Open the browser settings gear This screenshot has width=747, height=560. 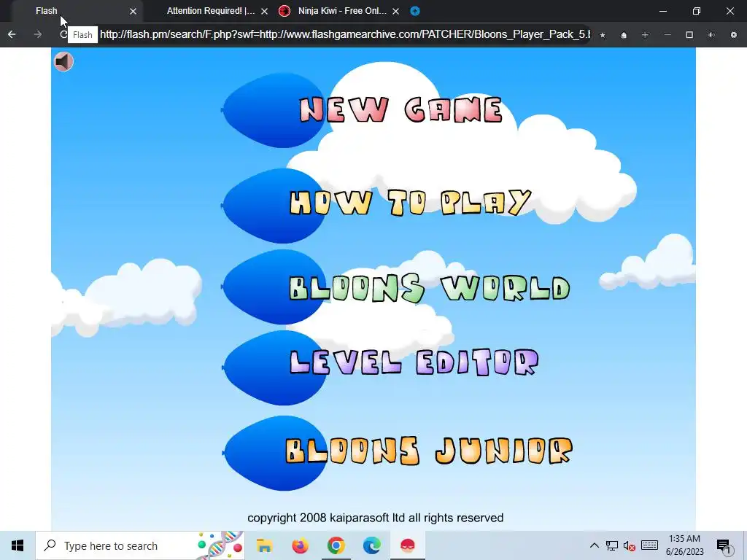pos(734,35)
